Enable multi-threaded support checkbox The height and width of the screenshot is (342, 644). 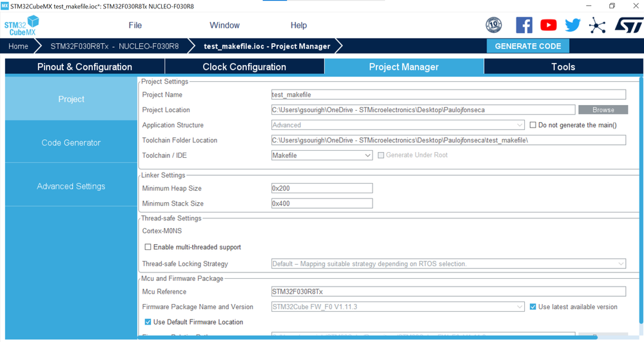(148, 247)
